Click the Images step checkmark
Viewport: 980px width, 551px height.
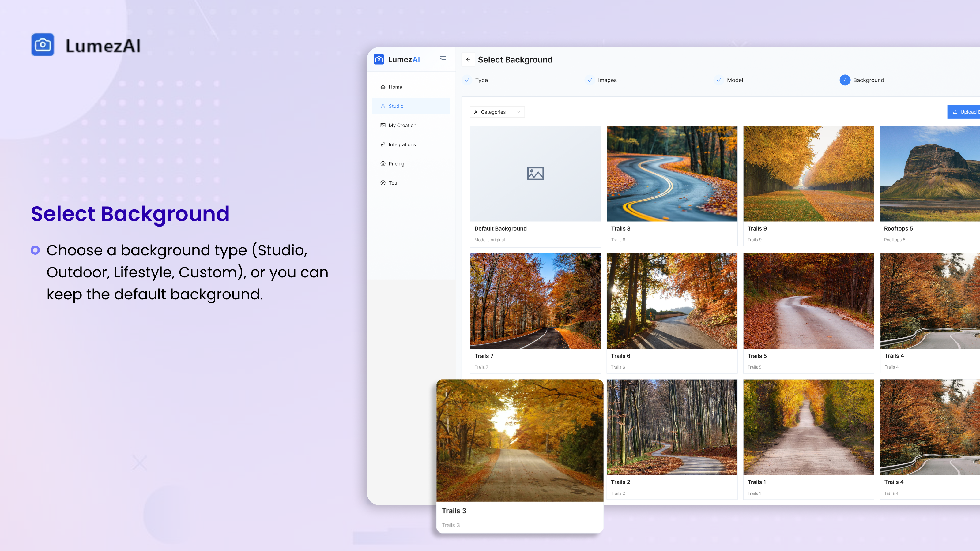590,80
